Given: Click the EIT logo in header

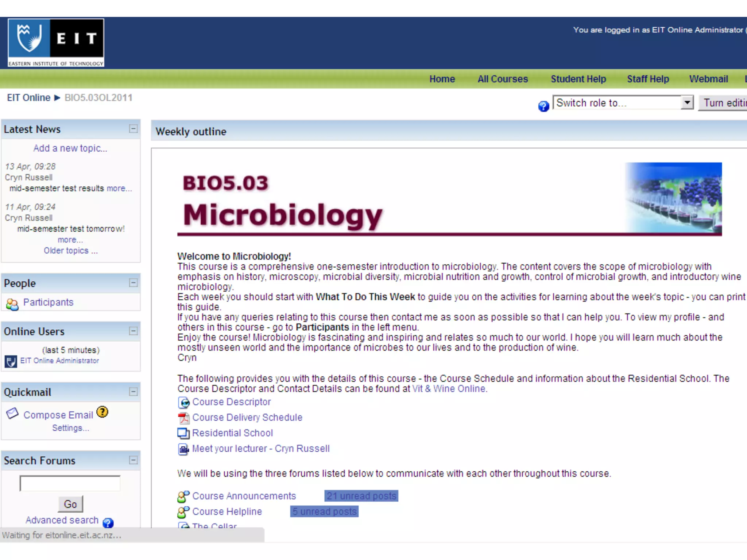Looking at the screenshot, I should (x=56, y=43).
